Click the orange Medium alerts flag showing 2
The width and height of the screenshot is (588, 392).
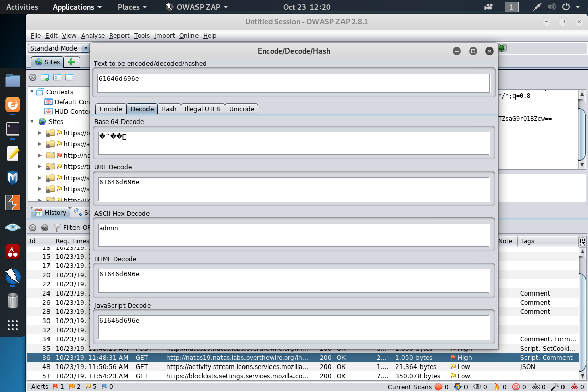(x=71, y=386)
